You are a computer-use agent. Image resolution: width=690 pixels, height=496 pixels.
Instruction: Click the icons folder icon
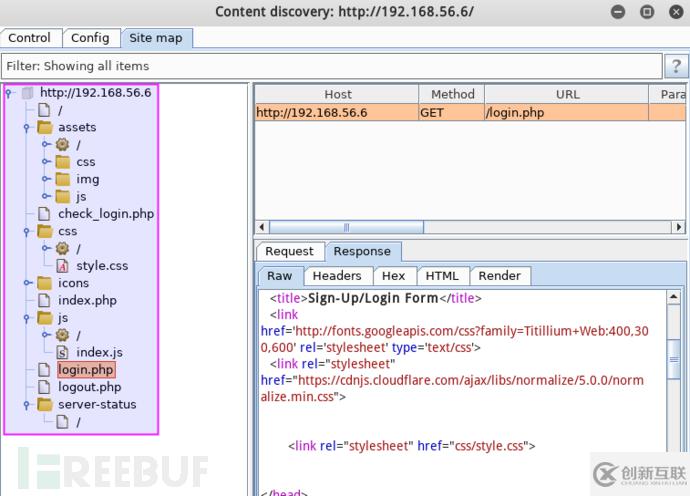tap(45, 283)
